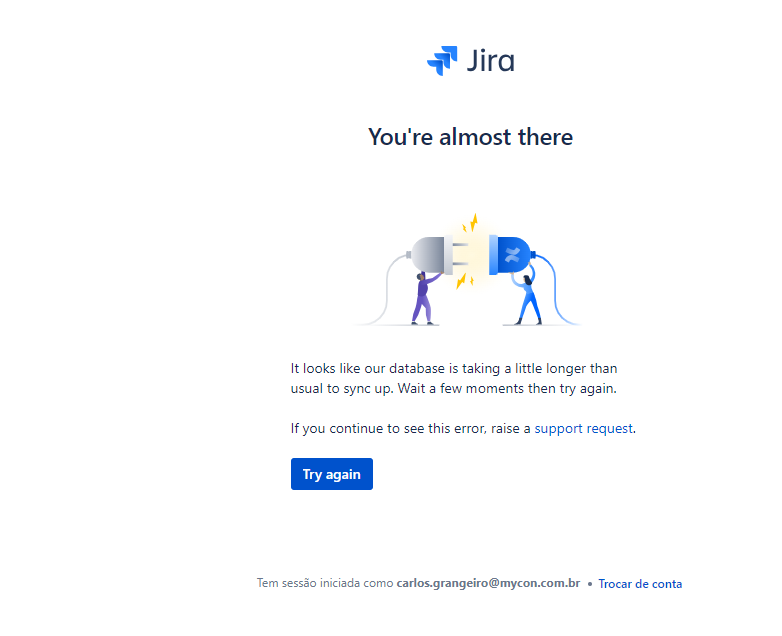Click the 'You're almost there' heading
782x636 pixels.
470,137
